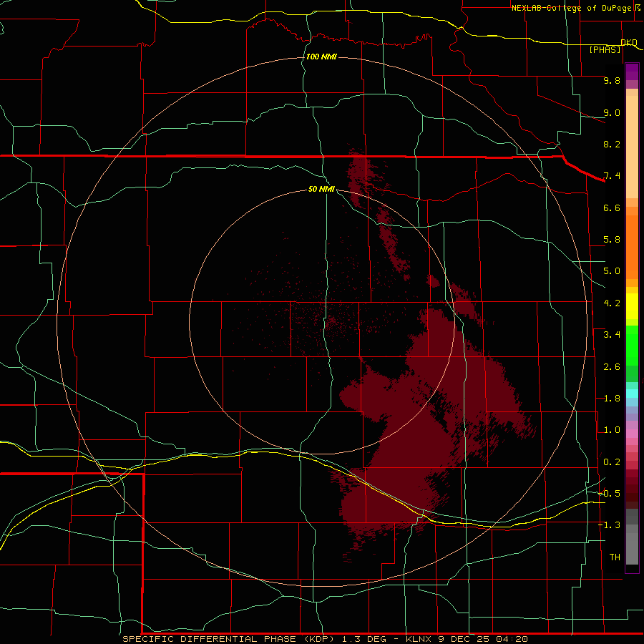644x644 pixels.
Task: Click the 5.0 scale value
Action: pos(612,271)
